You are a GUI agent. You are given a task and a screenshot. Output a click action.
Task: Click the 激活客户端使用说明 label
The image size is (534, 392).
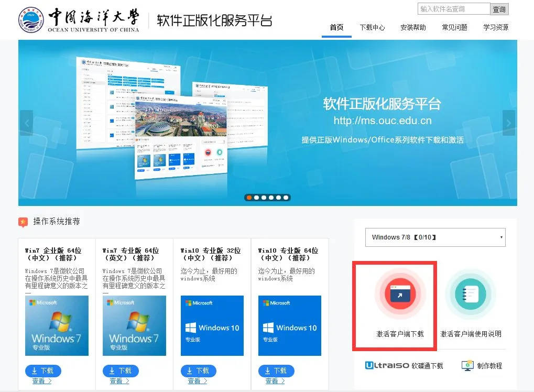(471, 334)
